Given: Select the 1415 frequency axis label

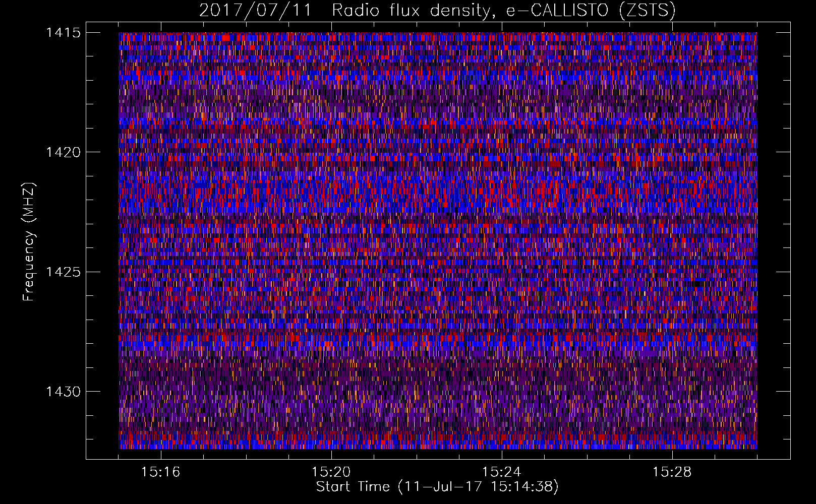Looking at the screenshot, I should [63, 33].
